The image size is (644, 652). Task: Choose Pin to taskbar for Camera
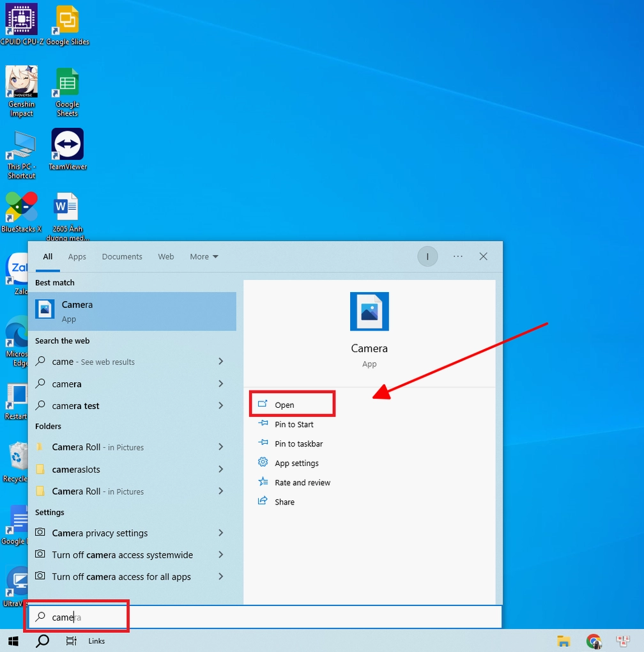(298, 444)
